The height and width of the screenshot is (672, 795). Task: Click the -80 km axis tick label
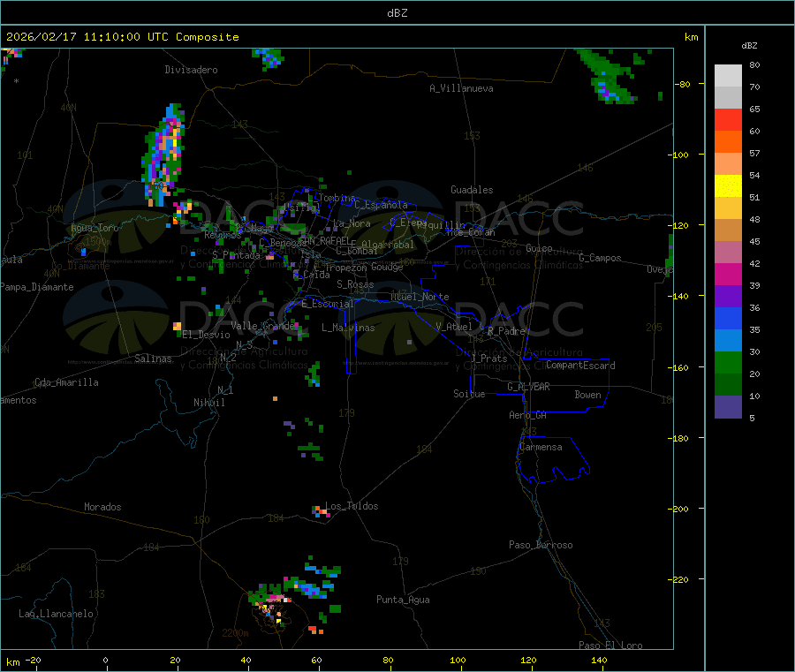682,84
